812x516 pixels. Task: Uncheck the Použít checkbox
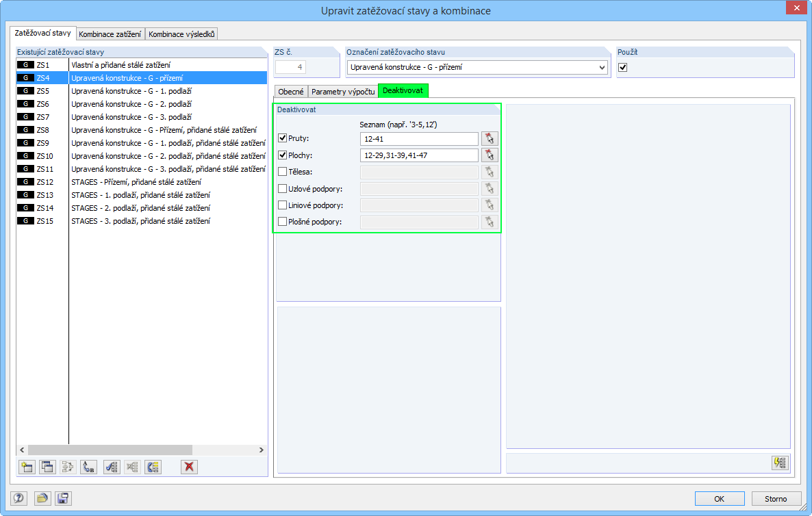(623, 67)
